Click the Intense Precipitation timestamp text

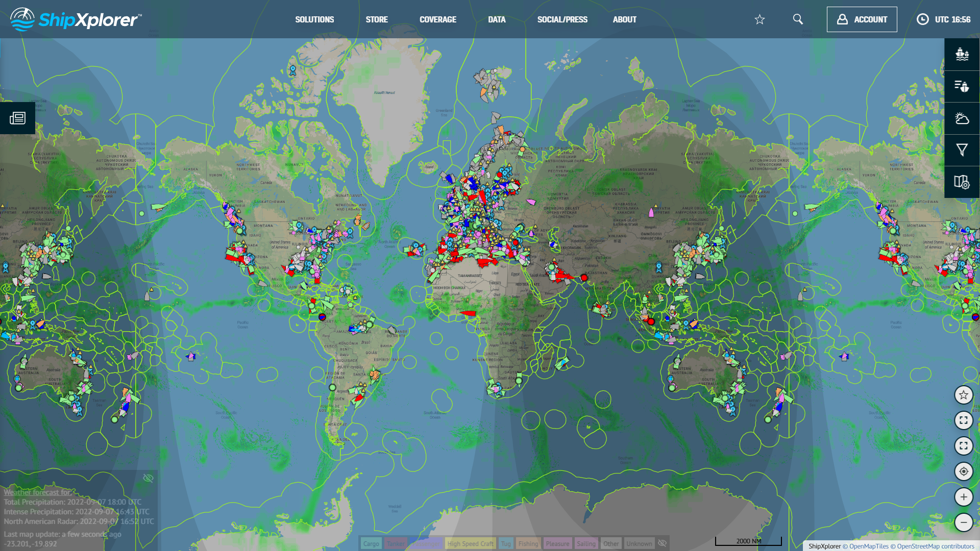click(x=77, y=512)
